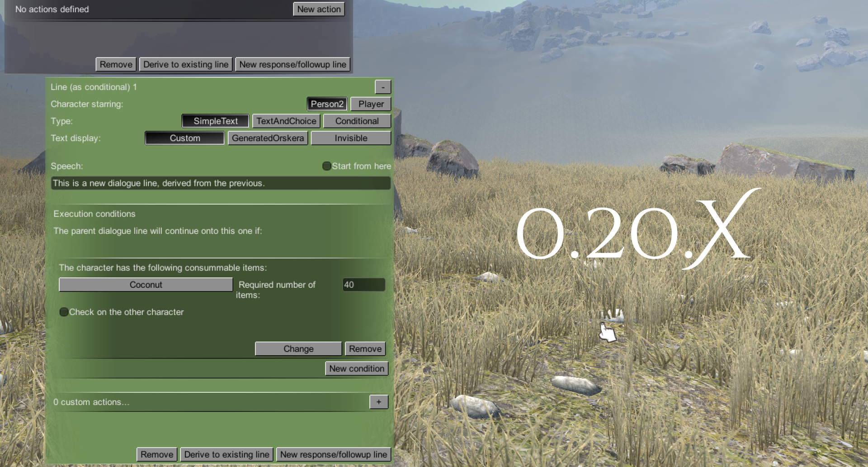Expand custom actions with plus button
868x467 pixels.
point(379,402)
